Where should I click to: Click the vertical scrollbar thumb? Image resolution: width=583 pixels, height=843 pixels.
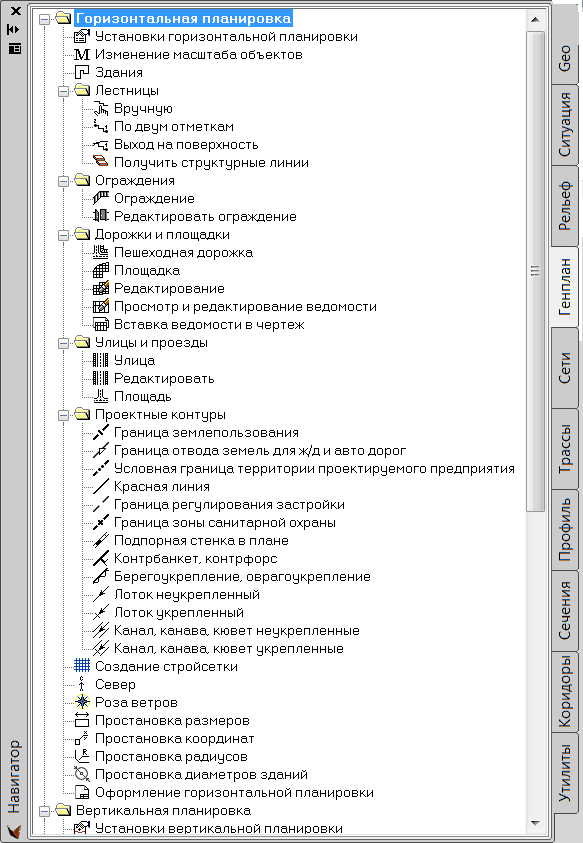pos(535,271)
